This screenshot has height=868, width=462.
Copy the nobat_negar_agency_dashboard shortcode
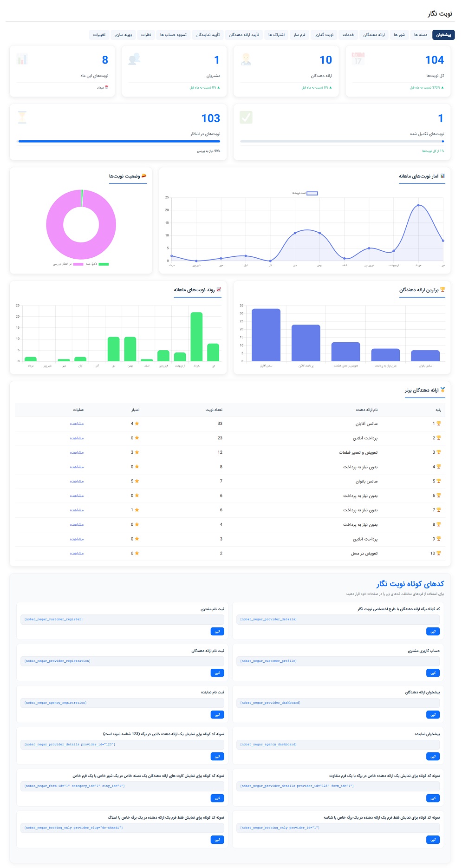tap(433, 757)
